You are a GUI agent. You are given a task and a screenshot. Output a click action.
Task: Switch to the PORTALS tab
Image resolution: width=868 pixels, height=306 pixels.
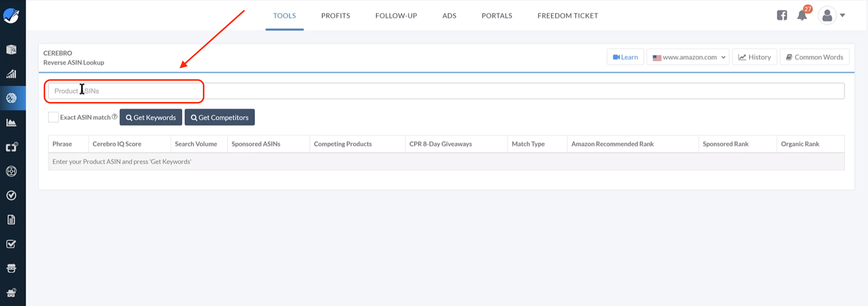(497, 15)
